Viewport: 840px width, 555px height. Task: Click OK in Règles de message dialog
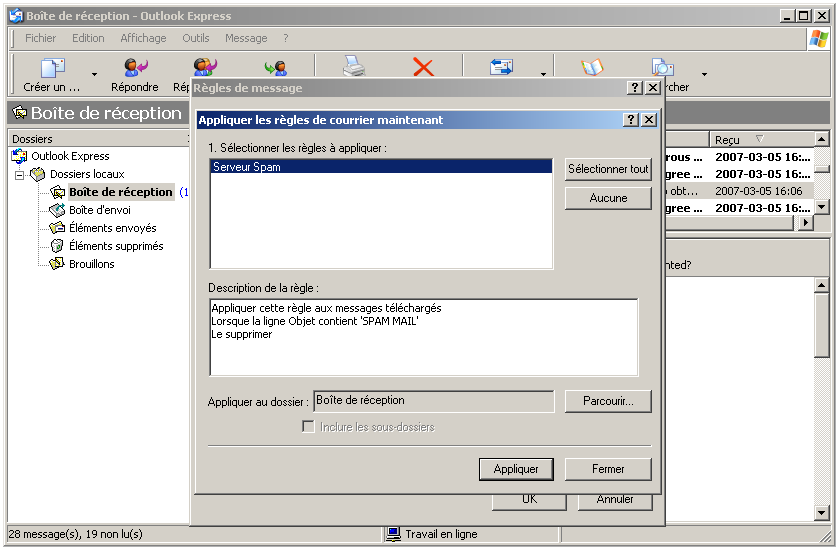point(529,500)
